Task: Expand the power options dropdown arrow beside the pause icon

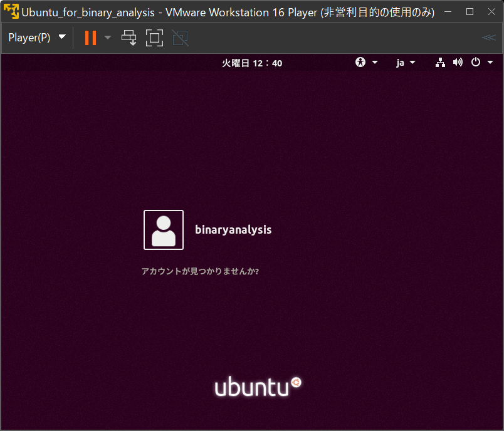Action: point(108,38)
